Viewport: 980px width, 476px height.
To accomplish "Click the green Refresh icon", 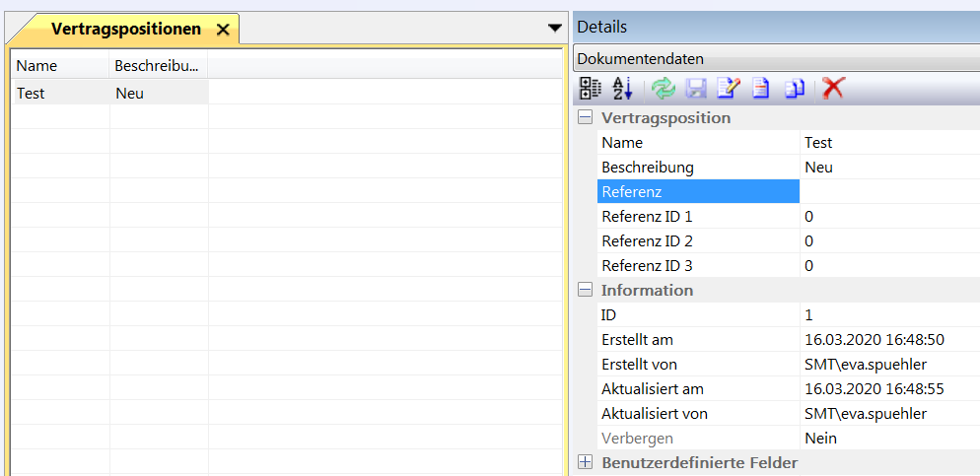I will pos(664,89).
